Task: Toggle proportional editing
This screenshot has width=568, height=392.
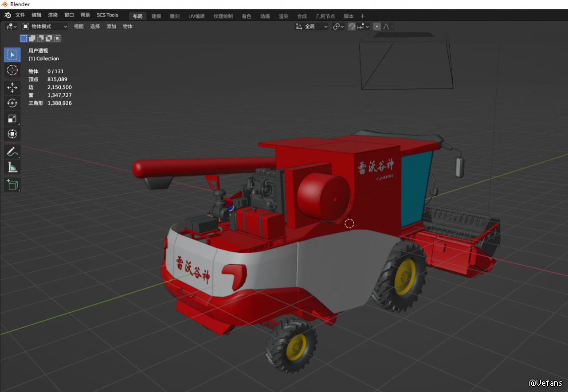Action: [x=377, y=27]
